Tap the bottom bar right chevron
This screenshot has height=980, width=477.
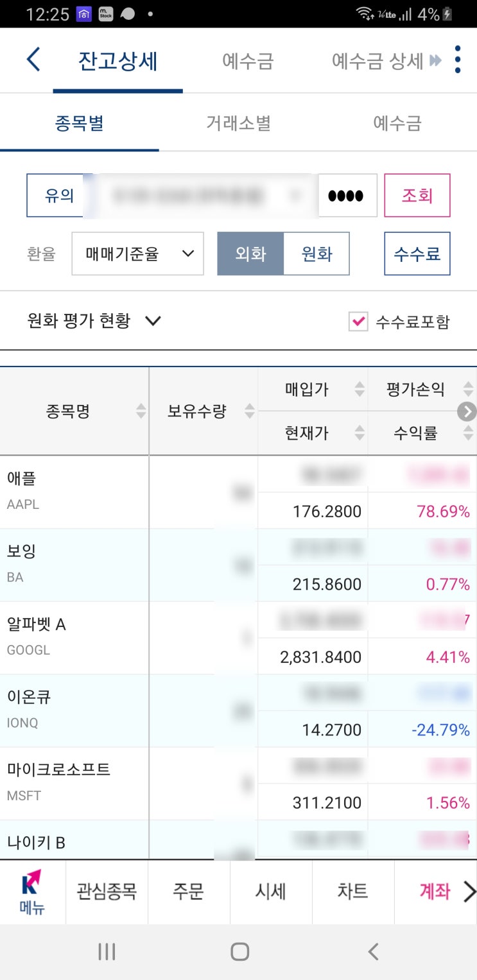(469, 891)
